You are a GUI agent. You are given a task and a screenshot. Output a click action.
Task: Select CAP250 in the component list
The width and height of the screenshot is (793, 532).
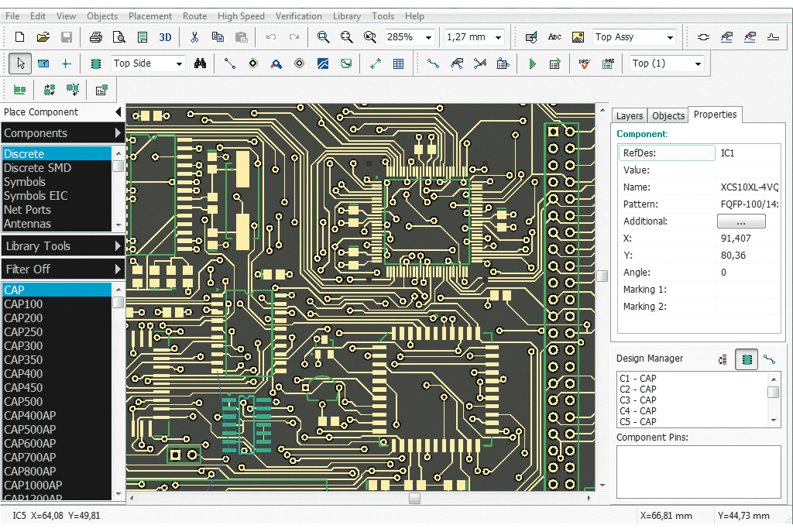point(23,331)
